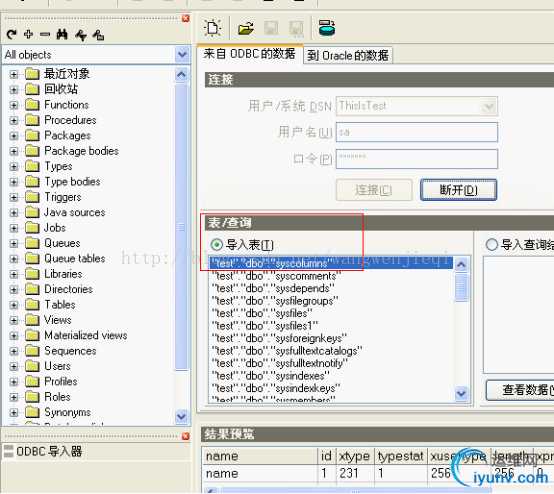Expand the Packages folder

[x=14, y=136]
